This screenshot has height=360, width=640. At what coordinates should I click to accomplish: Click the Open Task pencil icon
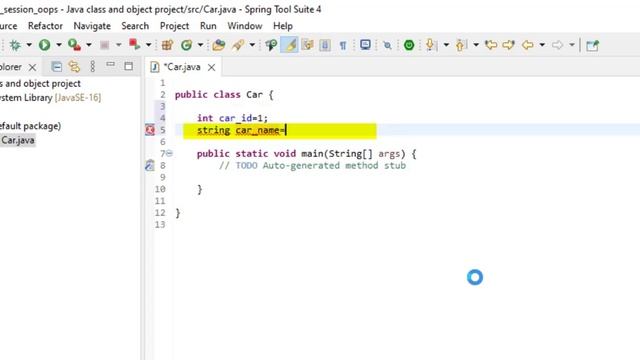click(238, 45)
